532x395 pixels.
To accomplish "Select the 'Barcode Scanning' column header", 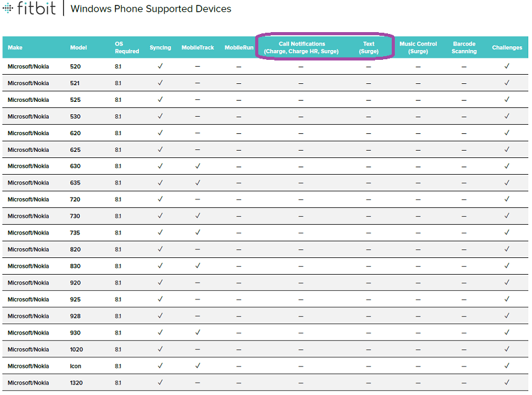I will tap(464, 48).
